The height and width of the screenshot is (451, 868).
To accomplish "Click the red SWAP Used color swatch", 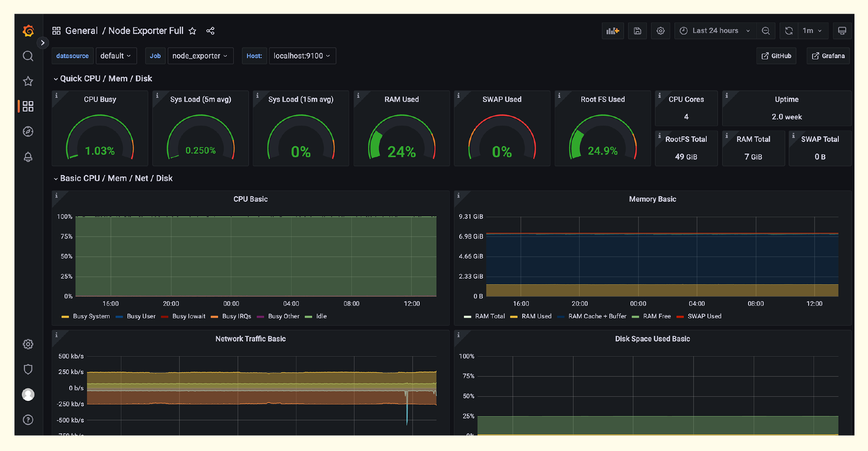I will (680, 317).
